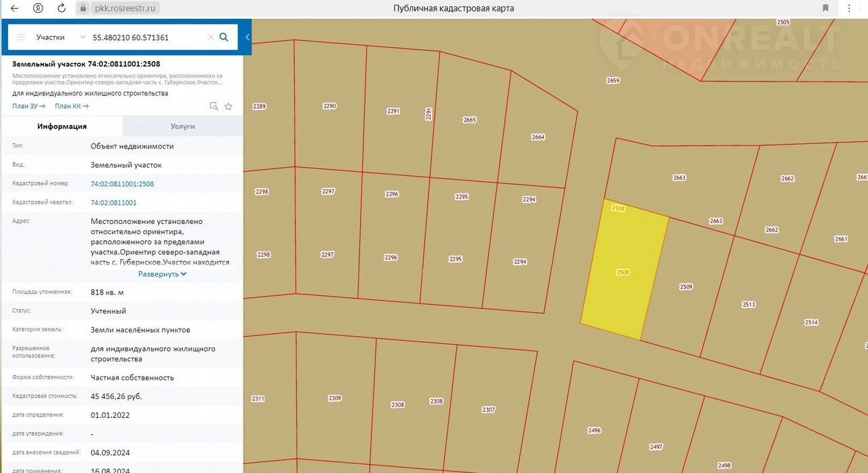Add parcel to favorites with star icon
Image resolution: width=868 pixels, height=473 pixels.
[229, 107]
